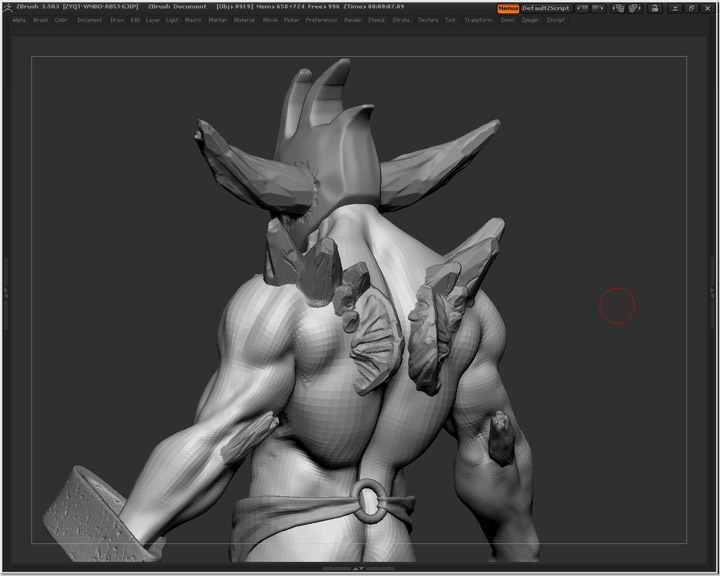Load the next user interface colors

[x=598, y=8]
